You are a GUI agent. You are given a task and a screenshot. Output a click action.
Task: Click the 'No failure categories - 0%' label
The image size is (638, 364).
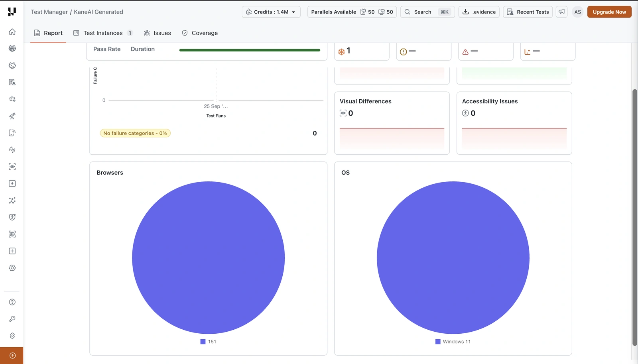pos(135,133)
